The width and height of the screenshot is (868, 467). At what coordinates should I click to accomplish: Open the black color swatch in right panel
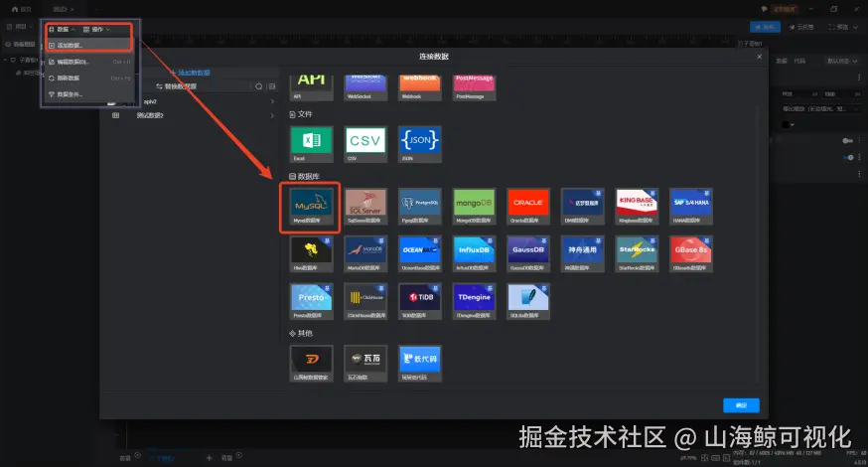[x=785, y=124]
